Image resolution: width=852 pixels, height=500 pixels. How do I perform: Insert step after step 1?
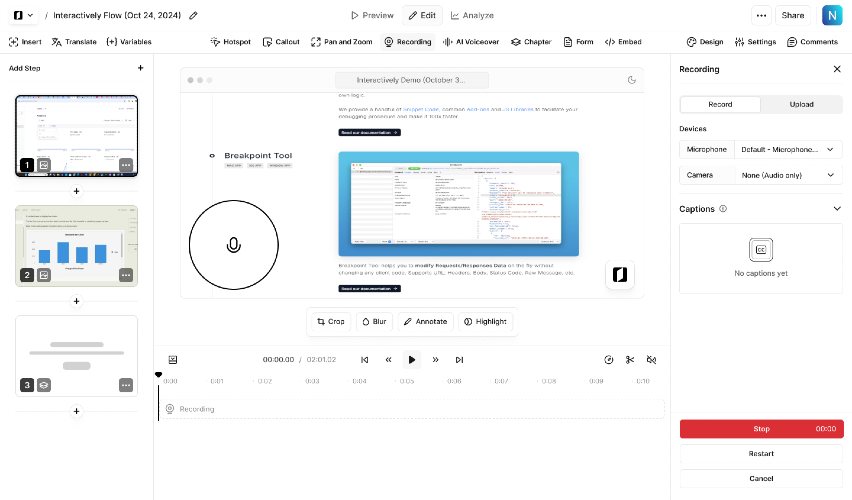coord(77,191)
